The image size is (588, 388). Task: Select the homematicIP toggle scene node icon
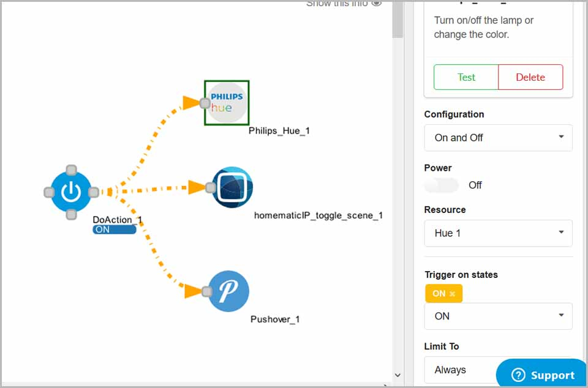pos(233,187)
